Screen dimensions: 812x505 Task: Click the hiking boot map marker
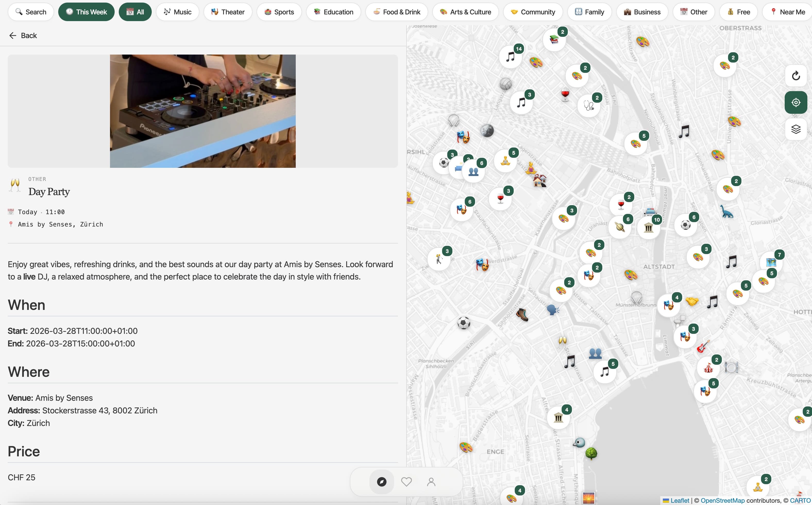coord(522,315)
